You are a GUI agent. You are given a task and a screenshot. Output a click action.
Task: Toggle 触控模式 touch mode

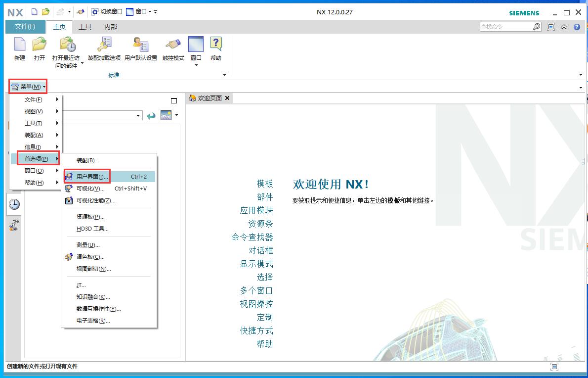[x=173, y=45]
